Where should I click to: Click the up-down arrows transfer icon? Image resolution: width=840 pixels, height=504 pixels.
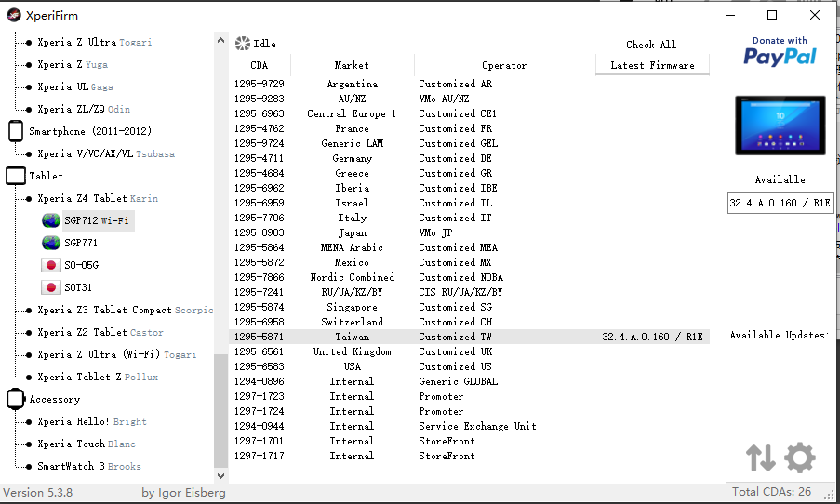pyautogui.click(x=760, y=458)
